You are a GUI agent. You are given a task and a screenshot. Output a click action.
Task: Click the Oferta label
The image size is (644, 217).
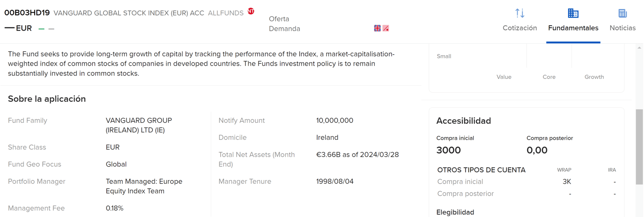click(x=279, y=19)
